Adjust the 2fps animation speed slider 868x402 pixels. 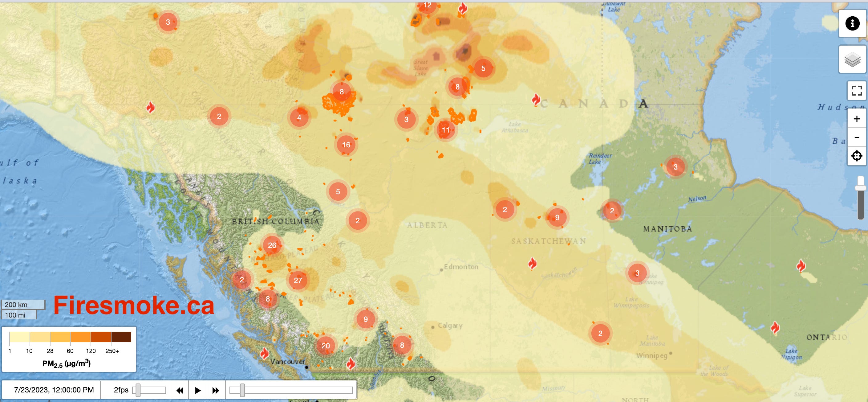click(x=138, y=390)
